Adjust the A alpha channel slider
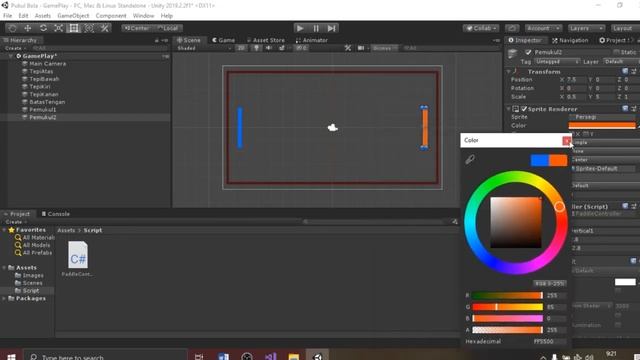The height and width of the screenshot is (360, 640). [x=507, y=329]
